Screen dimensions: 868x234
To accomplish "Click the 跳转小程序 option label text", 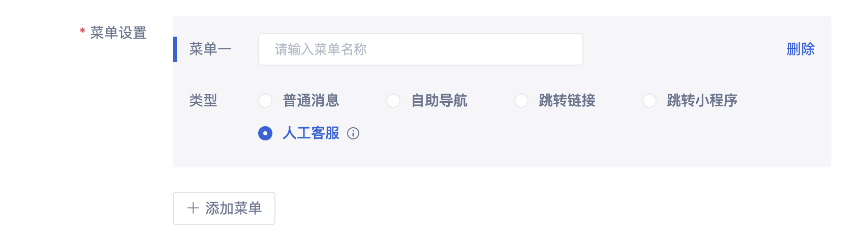I will (x=702, y=101).
